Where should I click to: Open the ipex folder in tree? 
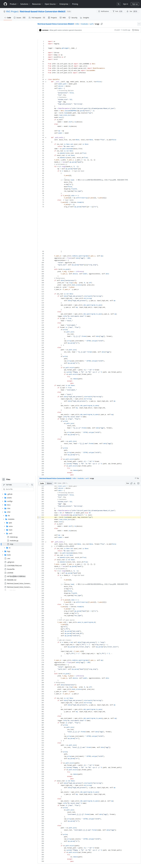[10, 523]
